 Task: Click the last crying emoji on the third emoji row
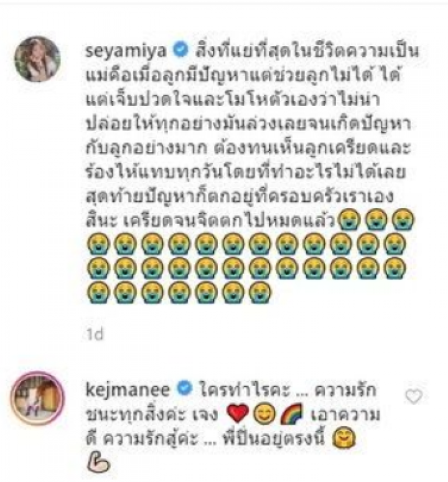point(396,268)
